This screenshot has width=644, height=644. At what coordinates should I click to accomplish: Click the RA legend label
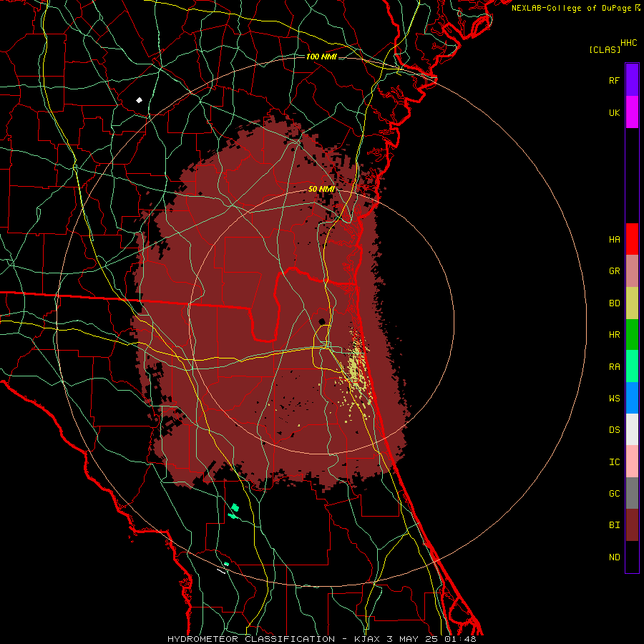614,367
